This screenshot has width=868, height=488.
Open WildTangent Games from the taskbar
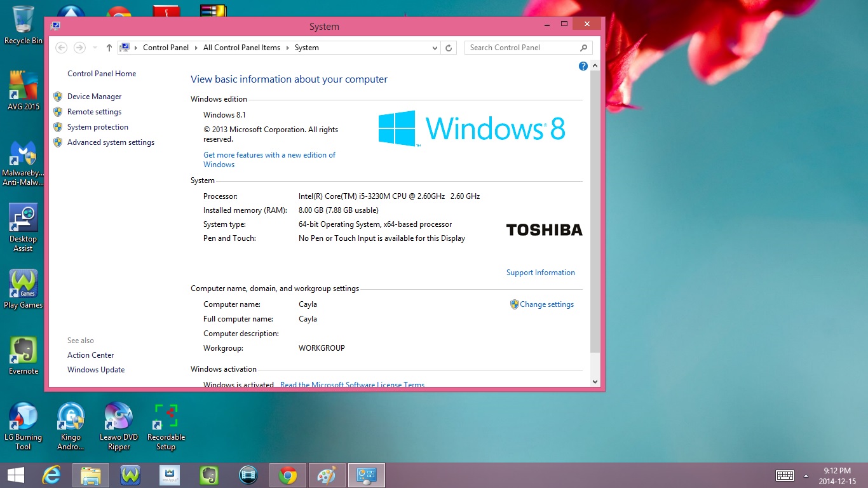[130, 475]
